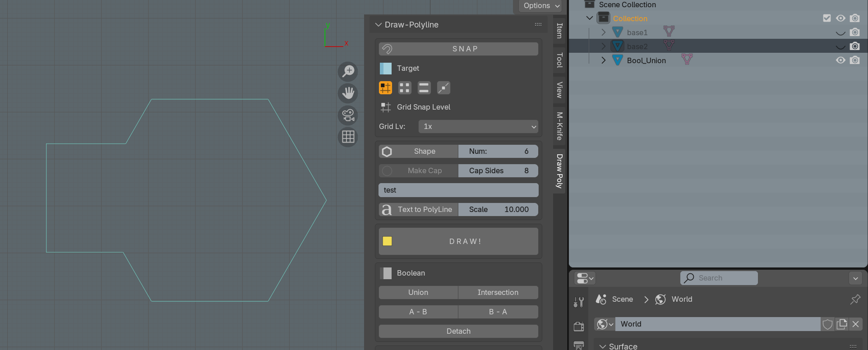The height and width of the screenshot is (350, 868).
Task: Click the World fake user shield icon
Action: [x=827, y=324]
